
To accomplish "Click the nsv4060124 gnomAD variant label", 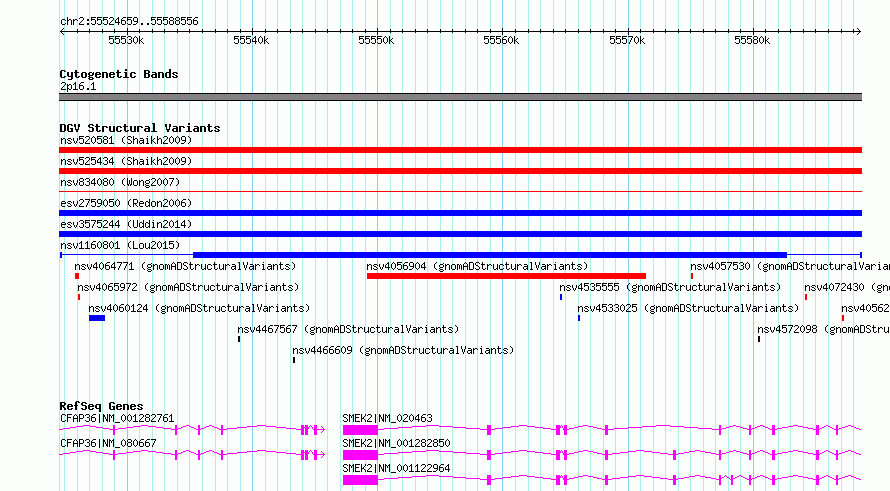I will tap(199, 308).
